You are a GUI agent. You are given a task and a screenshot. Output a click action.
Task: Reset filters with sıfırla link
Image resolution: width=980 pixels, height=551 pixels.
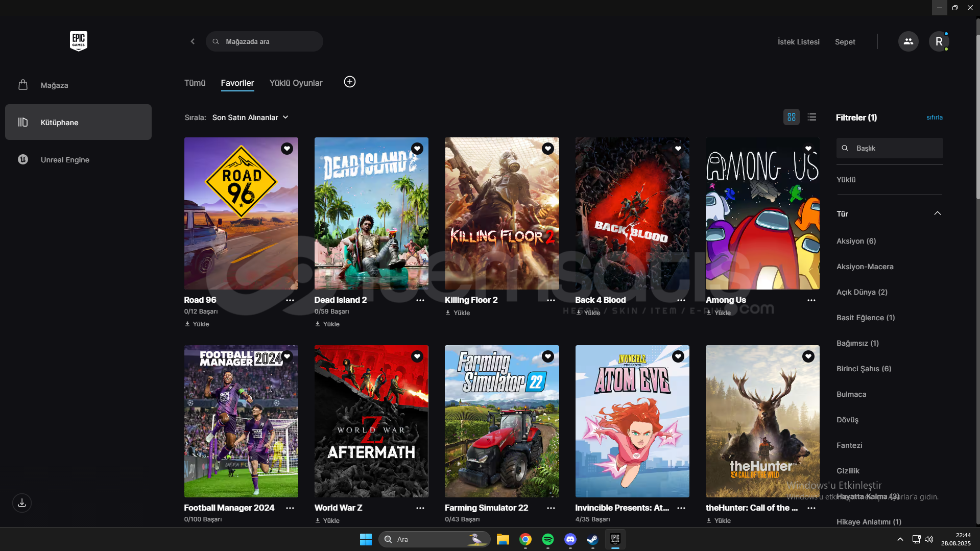click(x=935, y=117)
